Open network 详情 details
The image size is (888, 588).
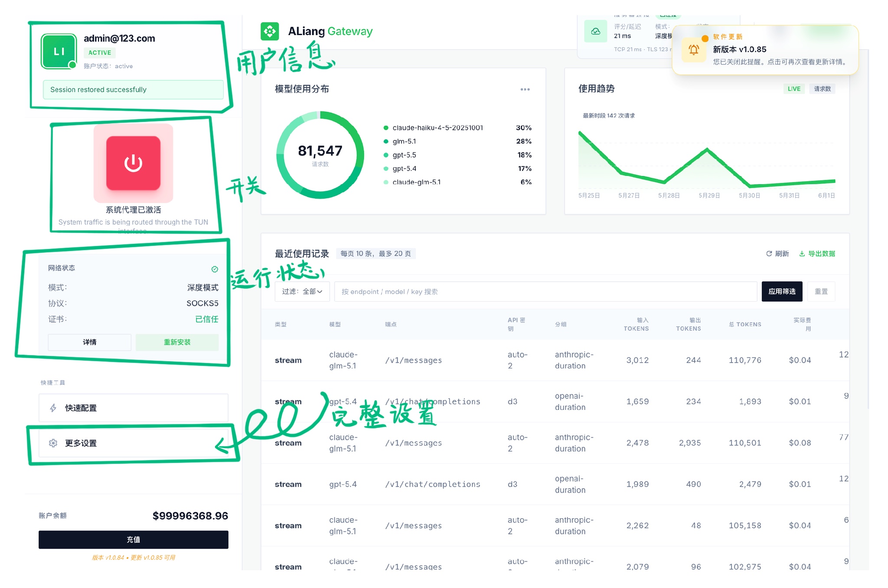pos(90,342)
